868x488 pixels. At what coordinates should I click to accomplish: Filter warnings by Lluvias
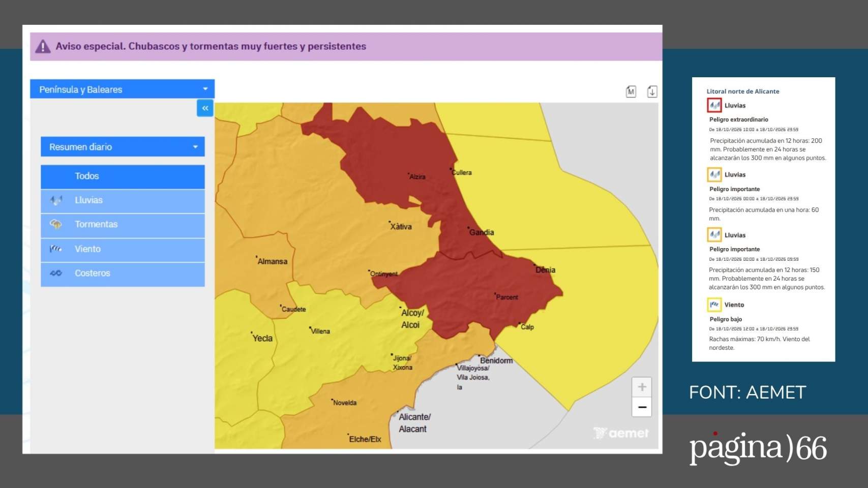coord(123,201)
